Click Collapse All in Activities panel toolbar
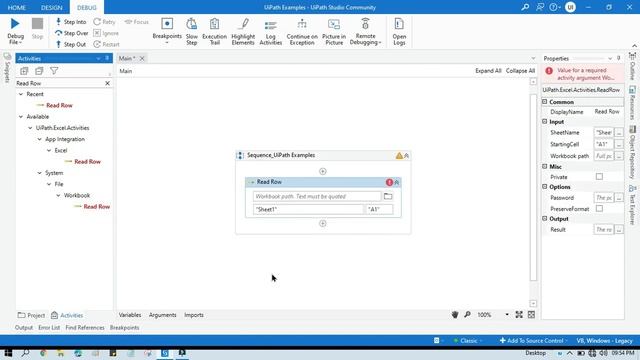Image resolution: width=640 pixels, height=360 pixels. (x=39, y=71)
